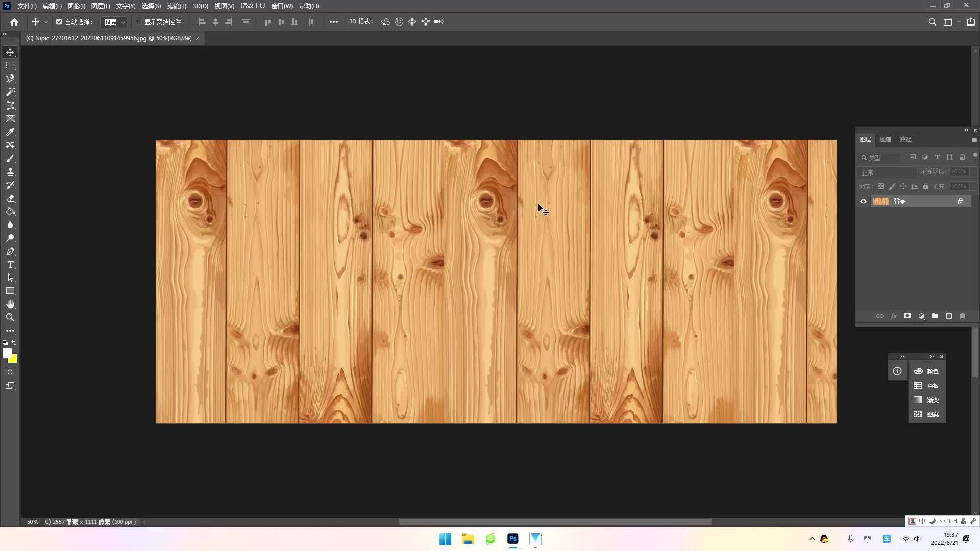Switch to the 通道 tab
Screen dimensions: 980x551
click(x=887, y=139)
